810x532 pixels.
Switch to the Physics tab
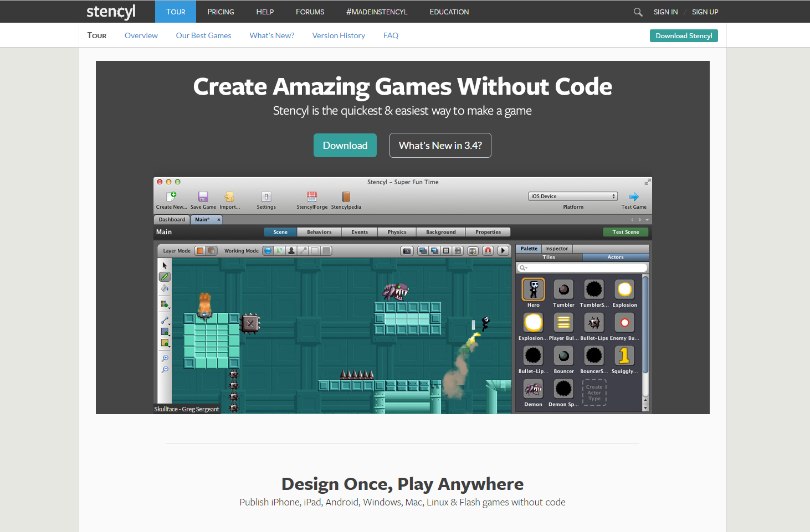click(397, 232)
